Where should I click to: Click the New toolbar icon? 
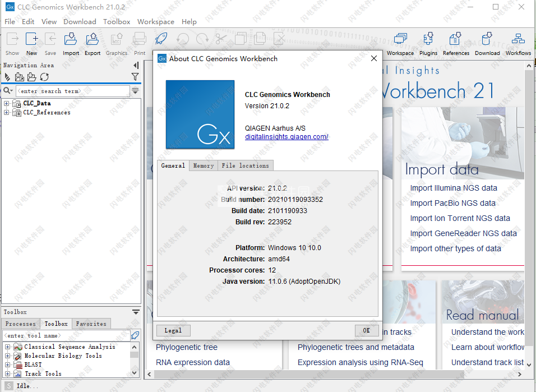coord(32,44)
